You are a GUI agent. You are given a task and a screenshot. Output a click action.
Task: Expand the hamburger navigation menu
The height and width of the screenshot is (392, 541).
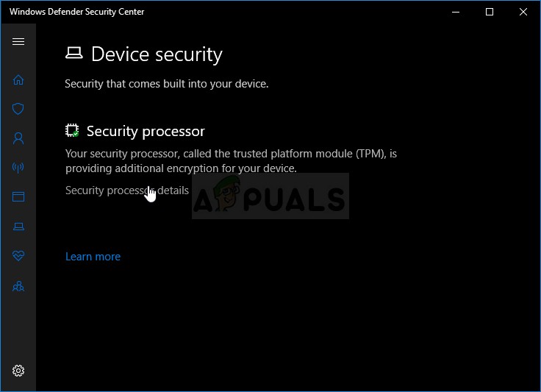coord(18,42)
